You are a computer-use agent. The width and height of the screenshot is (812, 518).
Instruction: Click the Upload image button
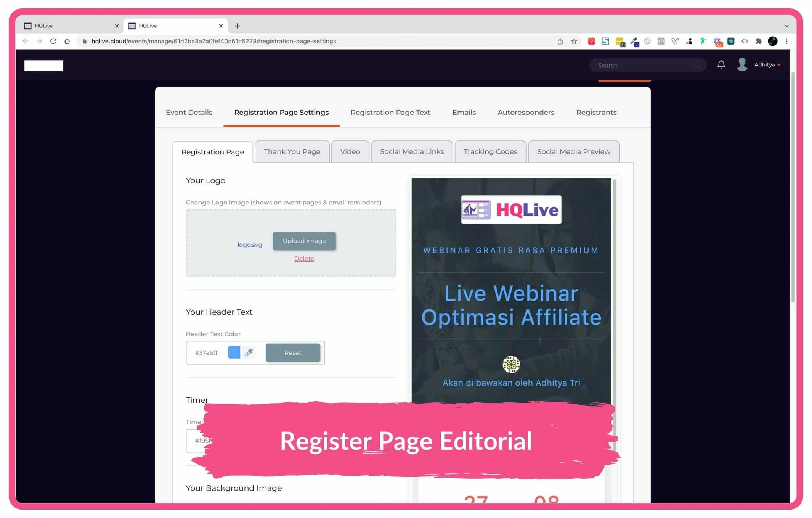[x=304, y=241]
